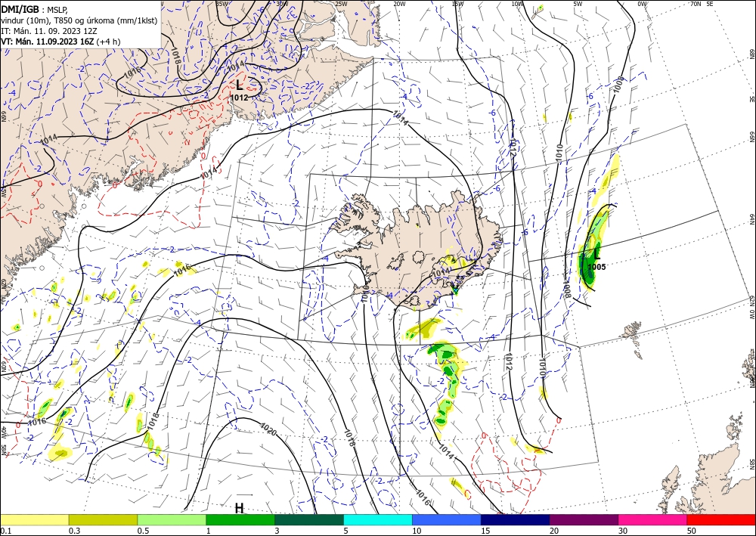The height and width of the screenshot is (536, 756).
Task: Click the '15W' longitude label
Action: click(457, 4)
